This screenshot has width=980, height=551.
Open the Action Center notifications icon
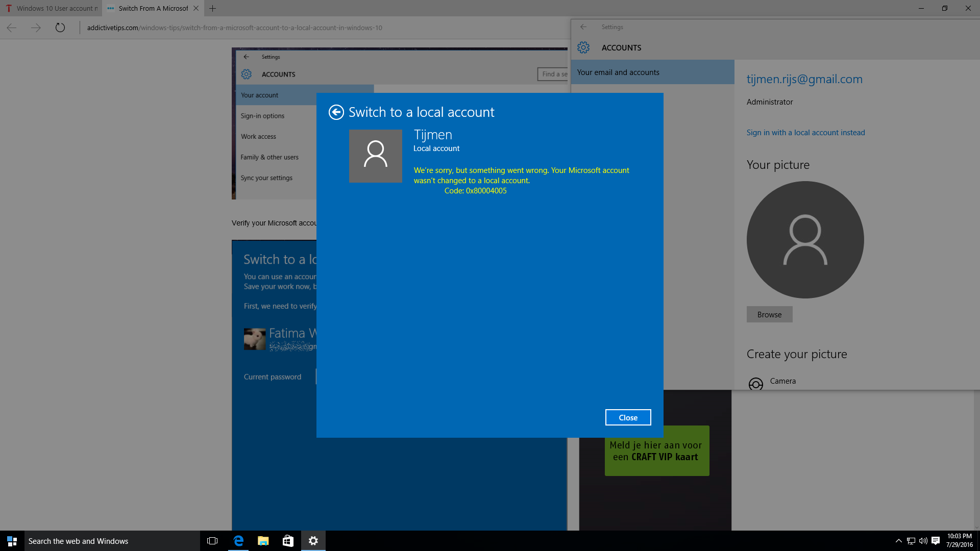pyautogui.click(x=936, y=541)
